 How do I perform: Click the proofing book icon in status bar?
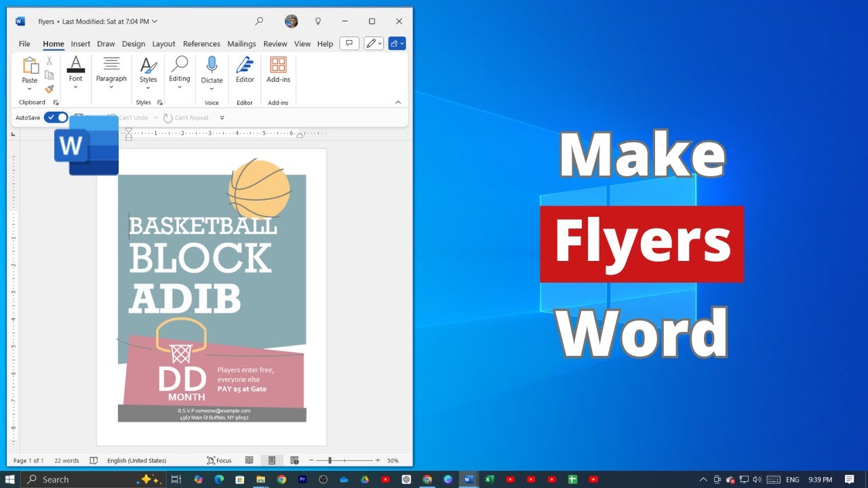(93, 460)
